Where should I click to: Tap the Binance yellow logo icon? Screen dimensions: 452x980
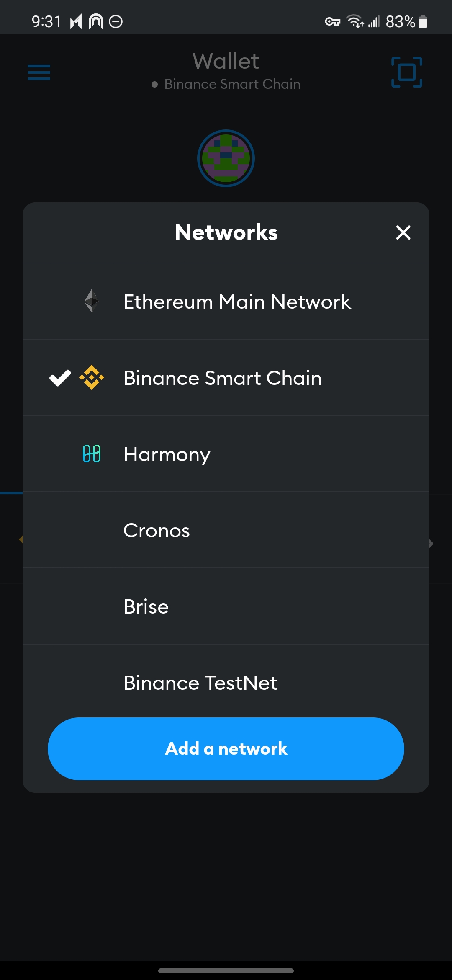point(92,377)
